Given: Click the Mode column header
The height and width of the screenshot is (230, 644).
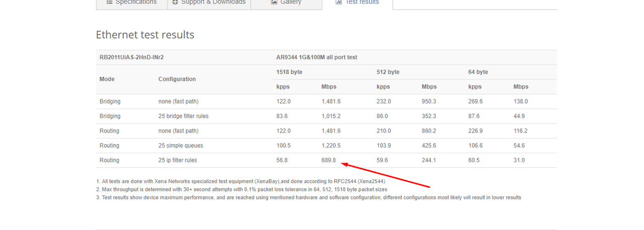Looking at the screenshot, I should tap(107, 79).
